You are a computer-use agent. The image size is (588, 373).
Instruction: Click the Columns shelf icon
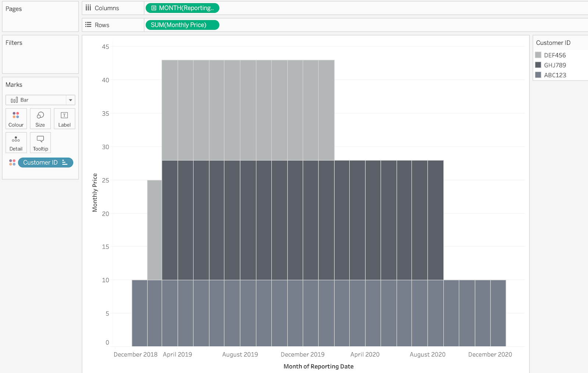coord(88,7)
